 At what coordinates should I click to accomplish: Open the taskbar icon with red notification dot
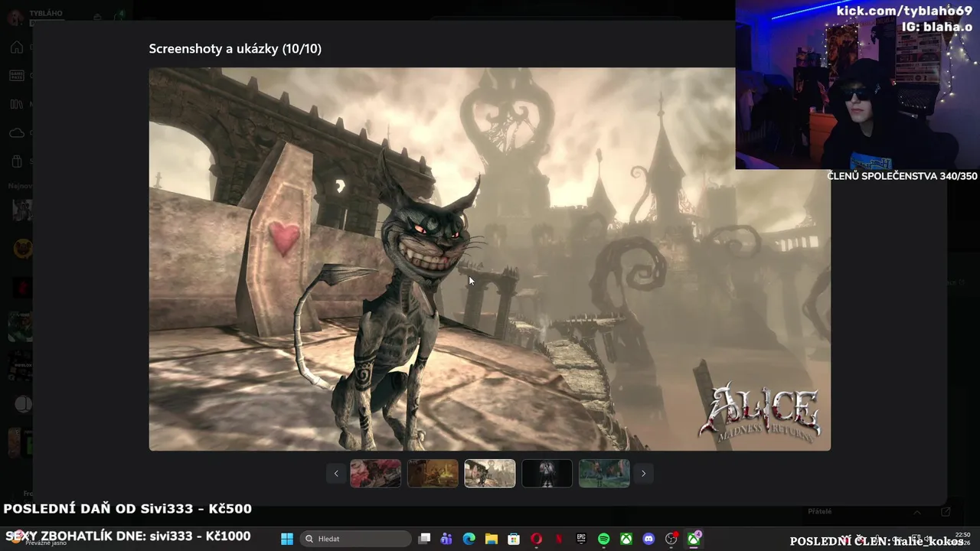671,539
